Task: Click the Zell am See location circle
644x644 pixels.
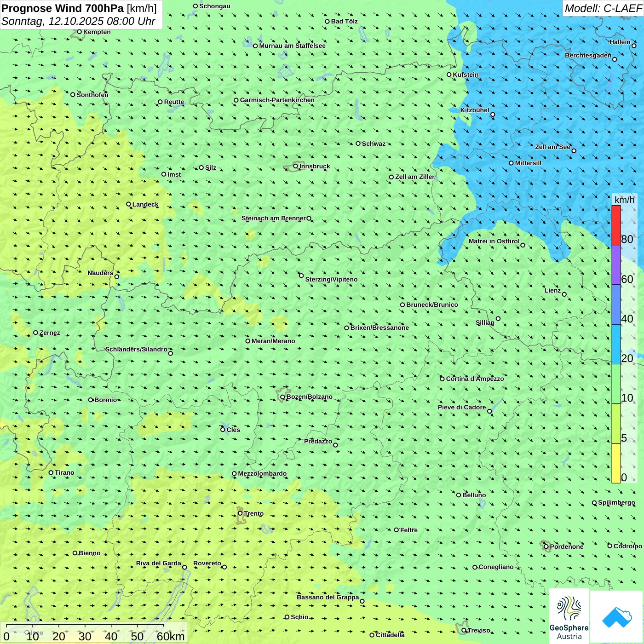Action: pyautogui.click(x=574, y=150)
